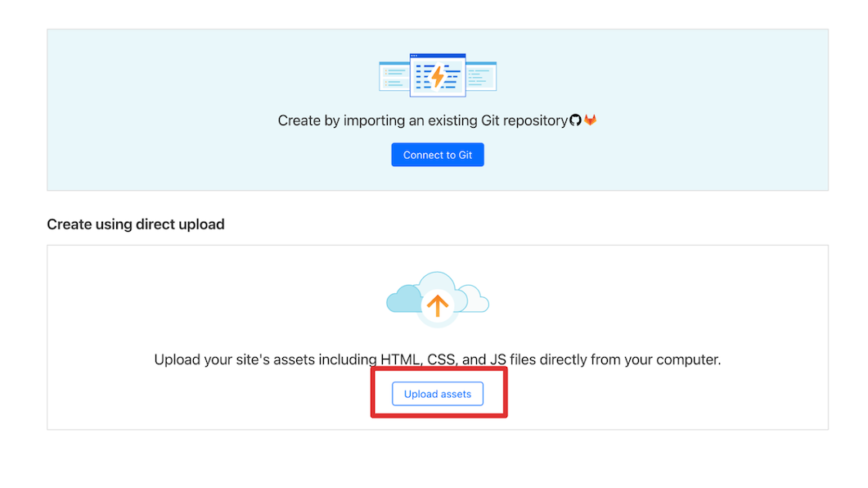Click the lightning bolt in the Git illustration

[438, 77]
